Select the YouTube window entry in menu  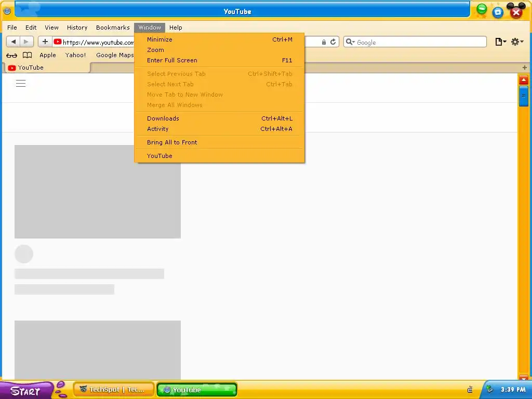220,156
